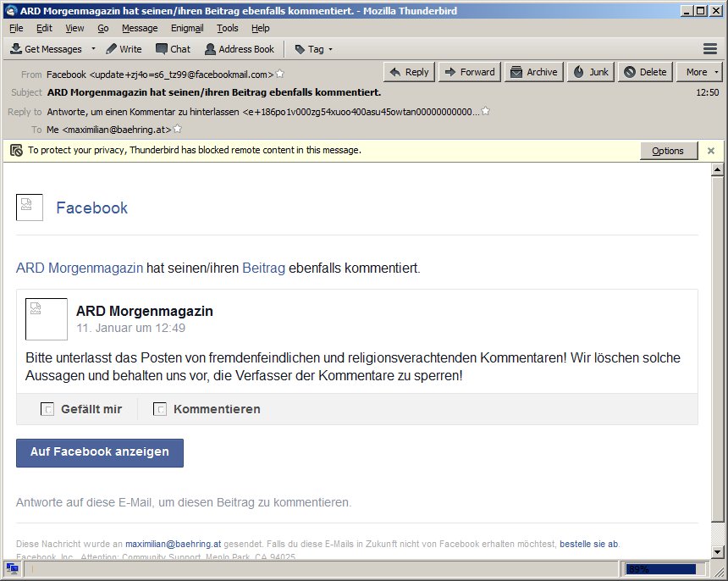Star the maximilian@baehring.at recipient
The height and width of the screenshot is (581, 728).
(178, 130)
